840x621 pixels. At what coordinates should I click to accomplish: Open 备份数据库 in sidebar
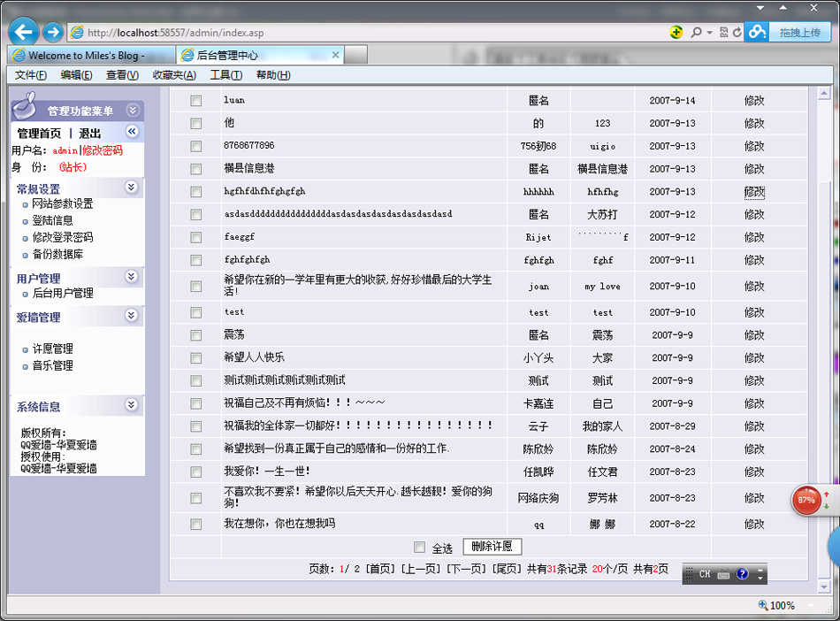coord(57,254)
